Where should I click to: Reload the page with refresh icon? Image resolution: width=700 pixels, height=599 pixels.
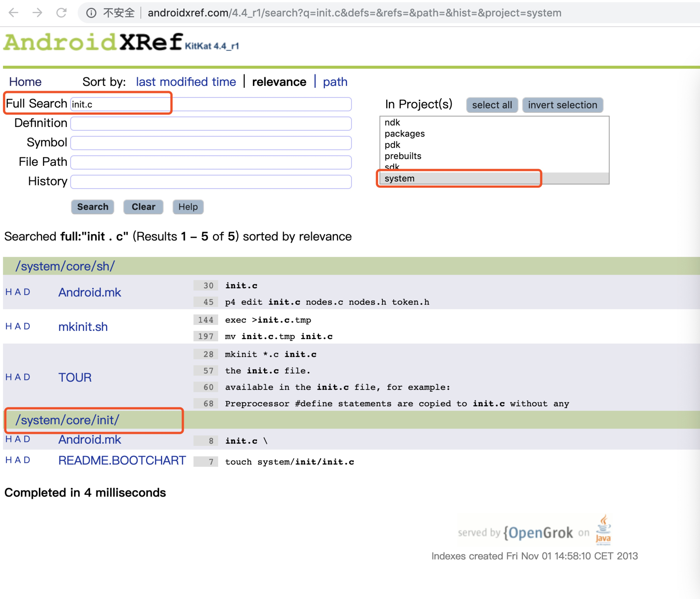point(61,13)
